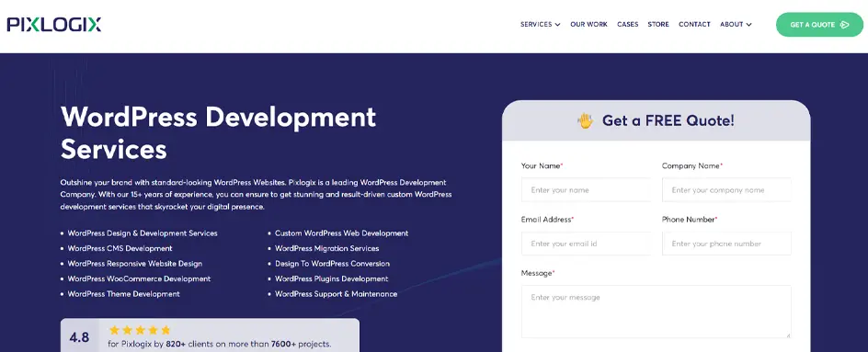The width and height of the screenshot is (868, 352).
Task: Select Custom WordPress Web Development item
Action: (x=341, y=233)
